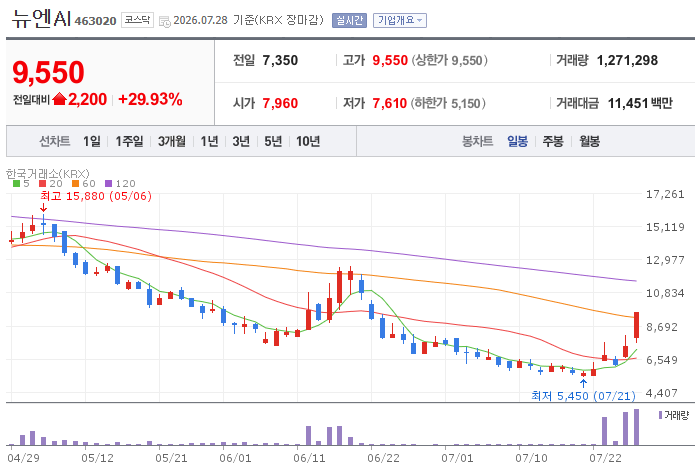
Task: Click the 코스닥 market label
Action: [137, 20]
